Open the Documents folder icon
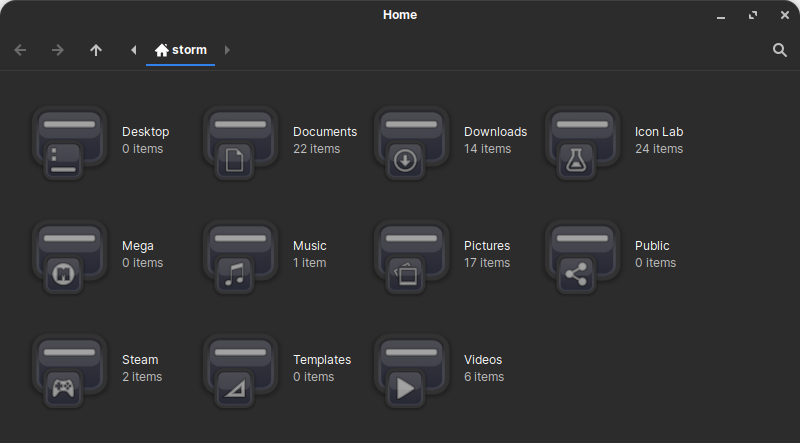This screenshot has width=800, height=443. tap(241, 142)
